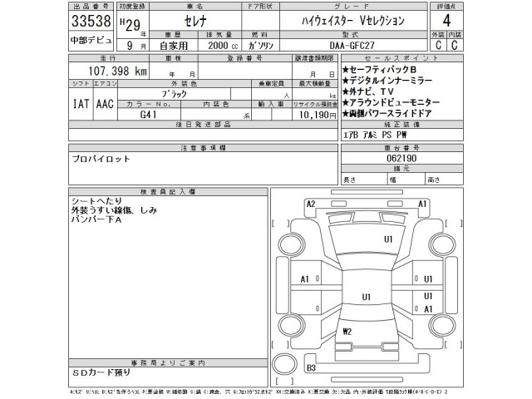This screenshot has height=399, width=532.
Task: Click the 注意事項欄 section header
Action: [203, 148]
